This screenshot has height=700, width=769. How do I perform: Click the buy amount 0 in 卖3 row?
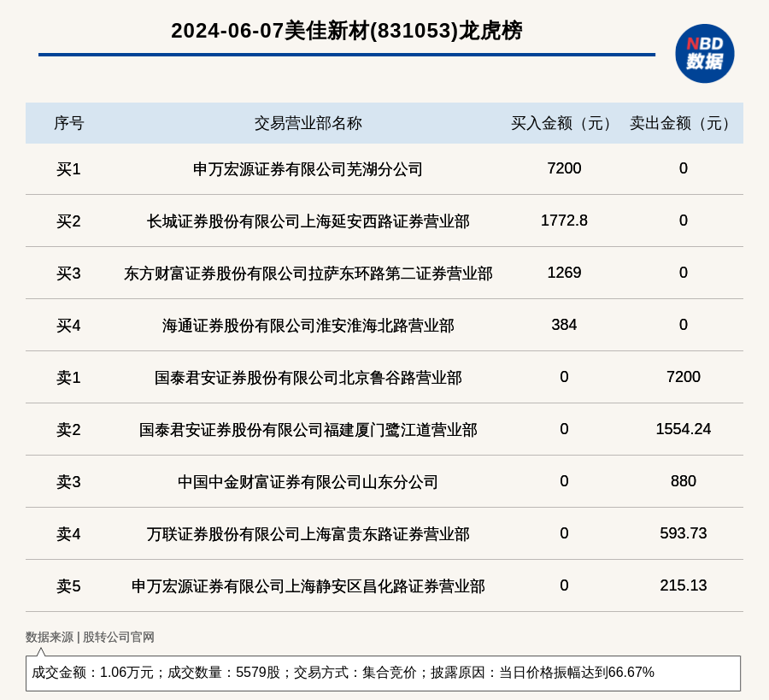point(564,480)
